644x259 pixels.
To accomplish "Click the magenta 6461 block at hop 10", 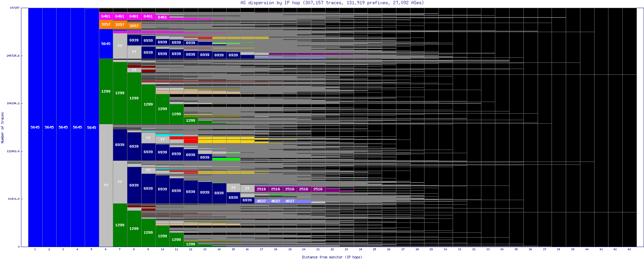I will [x=162, y=17].
